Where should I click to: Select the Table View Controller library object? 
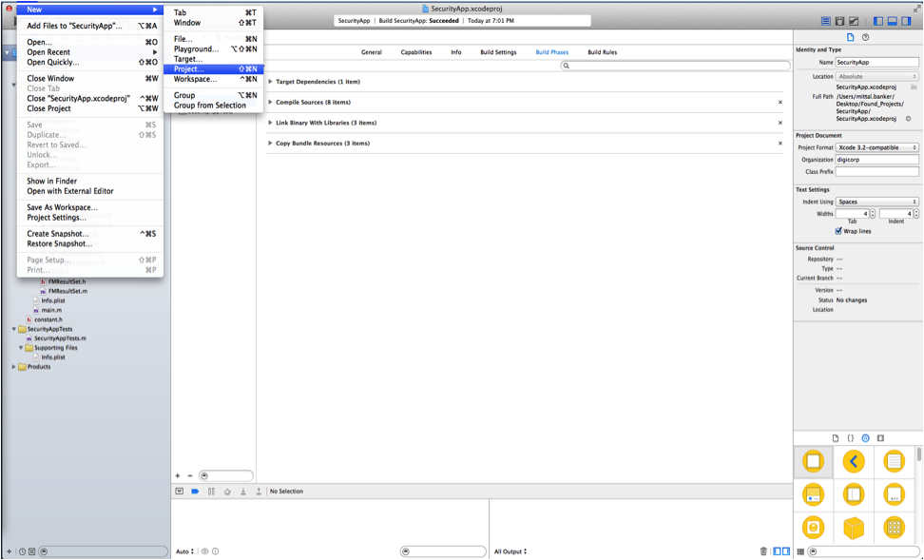[x=894, y=461]
